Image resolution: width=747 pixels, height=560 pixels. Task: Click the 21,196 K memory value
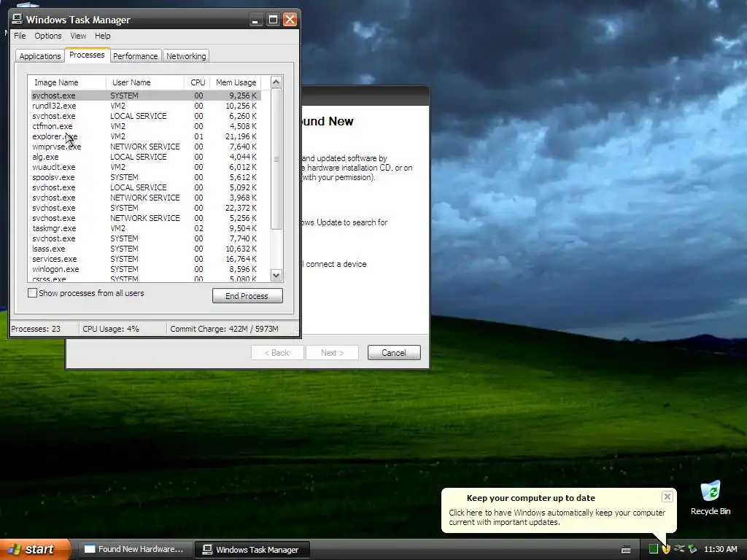[241, 136]
